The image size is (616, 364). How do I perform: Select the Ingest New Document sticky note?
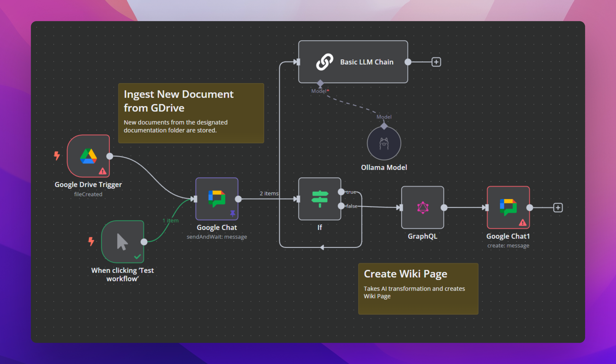click(x=191, y=113)
